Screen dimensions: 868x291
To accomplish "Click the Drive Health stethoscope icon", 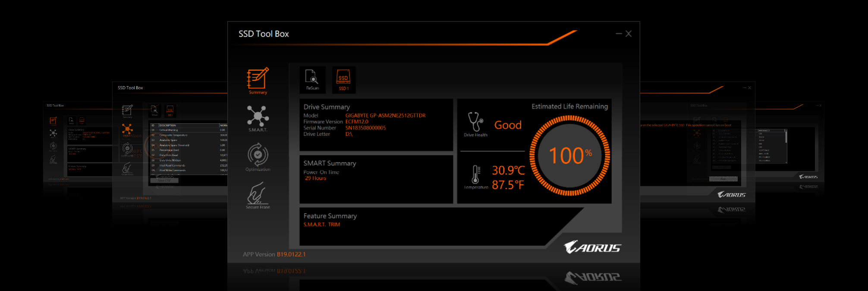I will point(475,122).
